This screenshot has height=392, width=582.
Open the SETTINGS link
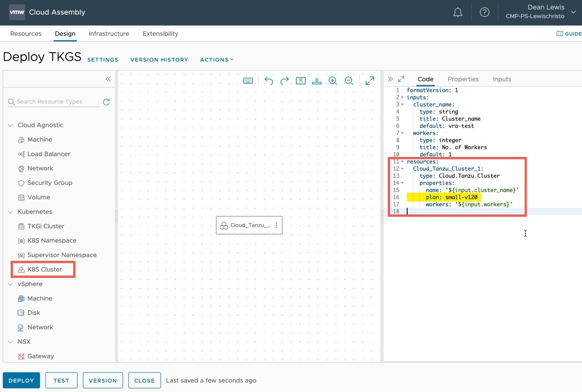(103, 60)
